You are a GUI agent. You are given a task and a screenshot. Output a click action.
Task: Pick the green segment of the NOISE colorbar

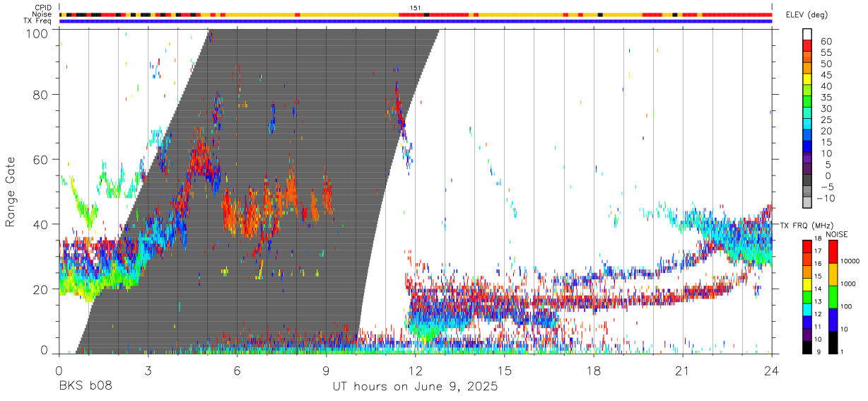[x=832, y=297]
